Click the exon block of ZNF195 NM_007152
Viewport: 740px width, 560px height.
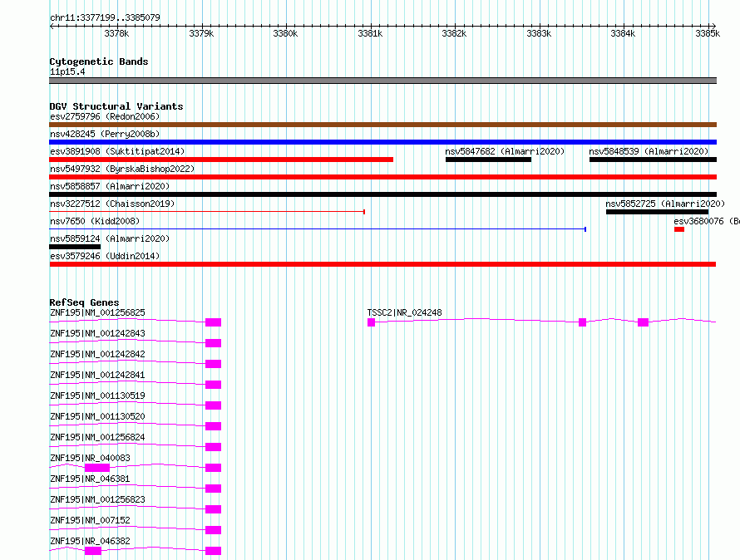pos(214,530)
